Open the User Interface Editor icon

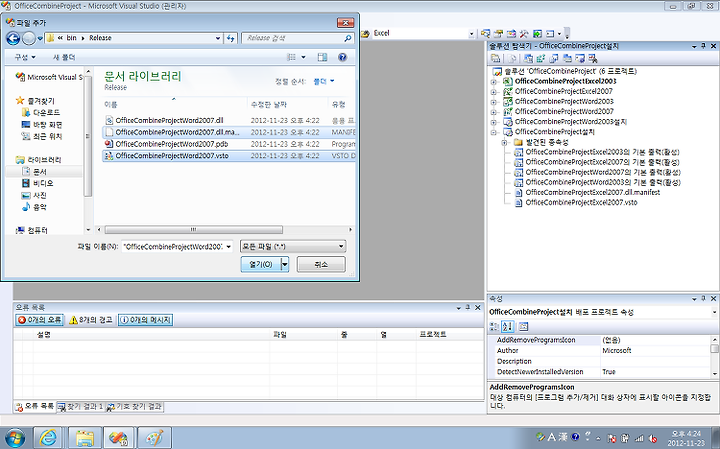(567, 58)
